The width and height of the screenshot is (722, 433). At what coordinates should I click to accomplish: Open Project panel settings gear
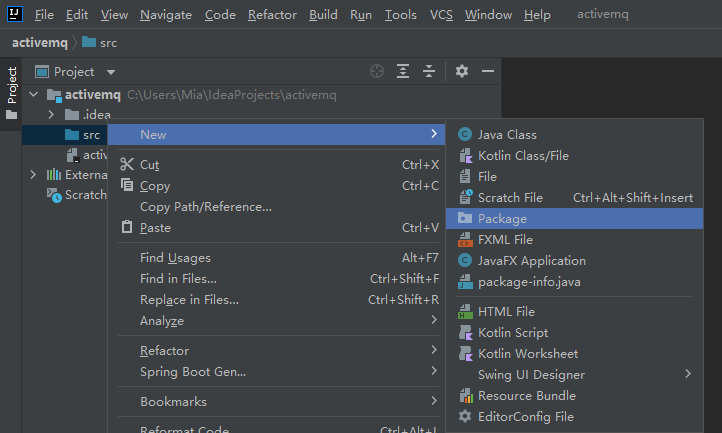point(462,71)
